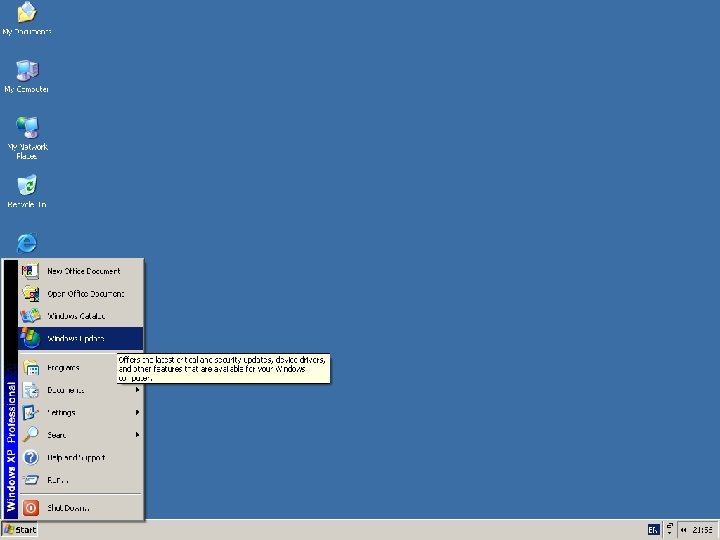The width and height of the screenshot is (720, 540).
Task: Click the taskbar clock
Action: [703, 530]
